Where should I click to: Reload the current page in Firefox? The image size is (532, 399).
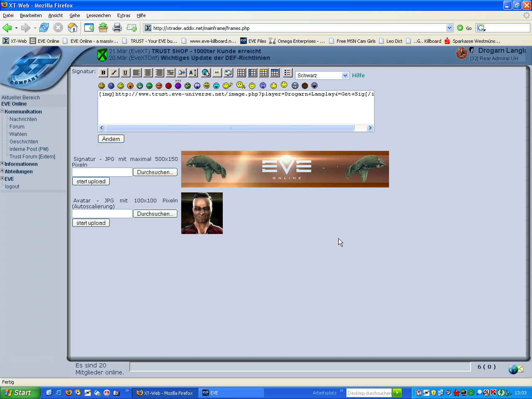(44, 28)
